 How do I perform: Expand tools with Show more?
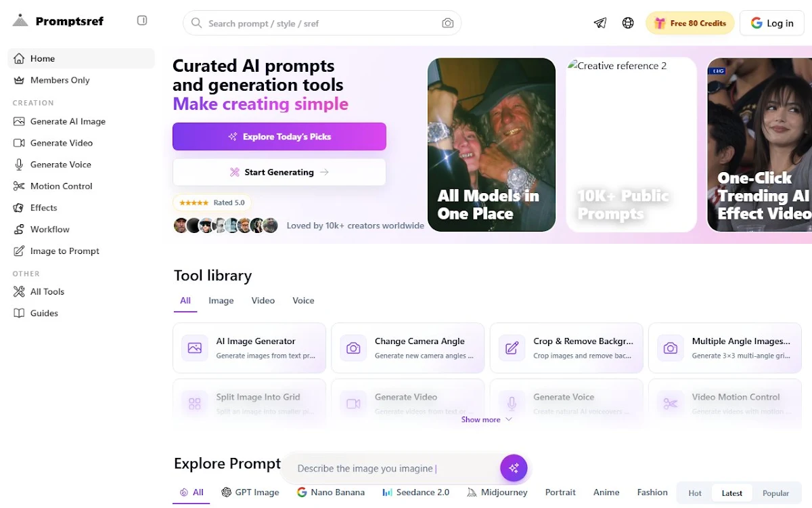click(x=487, y=420)
